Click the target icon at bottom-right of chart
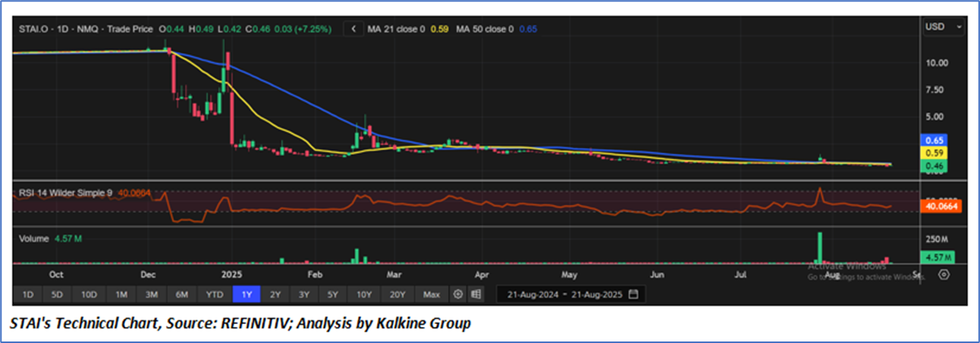Image resolution: width=980 pixels, height=343 pixels. click(944, 275)
